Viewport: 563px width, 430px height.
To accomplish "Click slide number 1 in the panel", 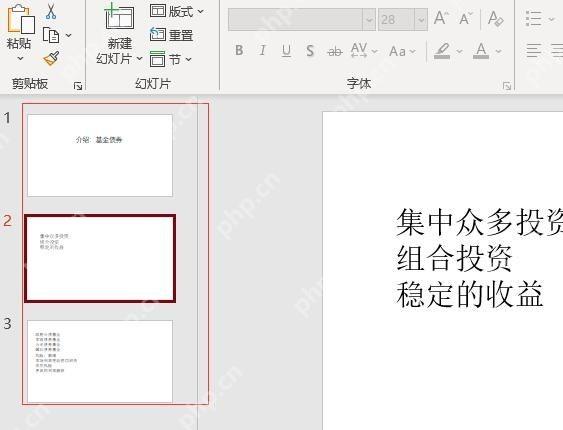I will click(7, 118).
